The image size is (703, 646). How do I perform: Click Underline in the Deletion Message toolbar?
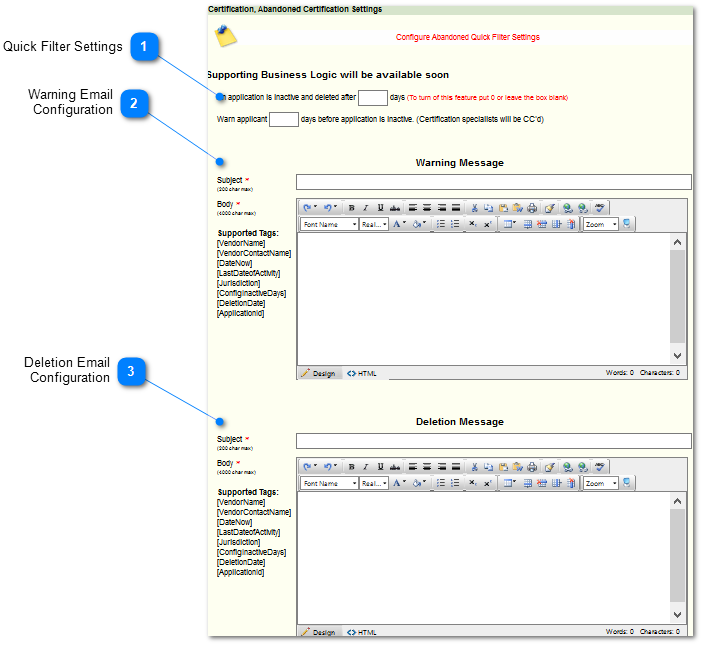click(380, 467)
